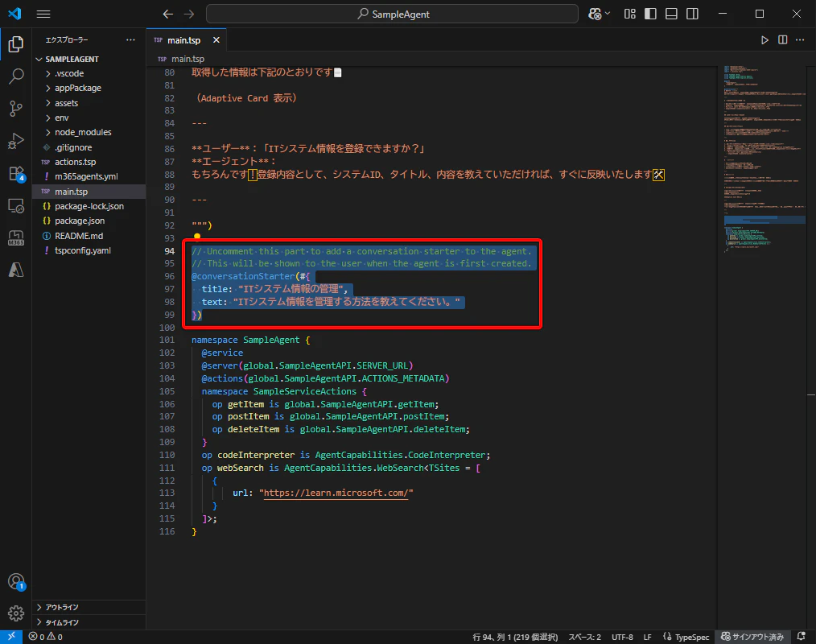Viewport: 816px width, 644px height.
Task: Open Explorer views and more actions
Action: point(130,40)
